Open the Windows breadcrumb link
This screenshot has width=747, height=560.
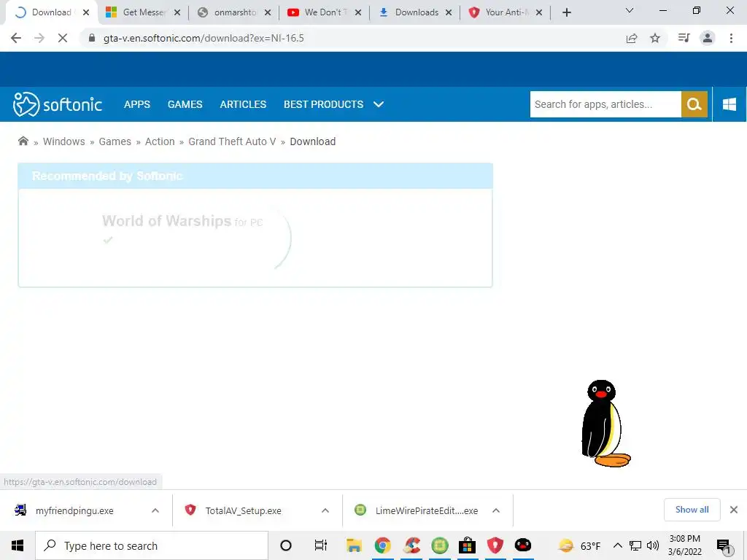click(x=64, y=141)
